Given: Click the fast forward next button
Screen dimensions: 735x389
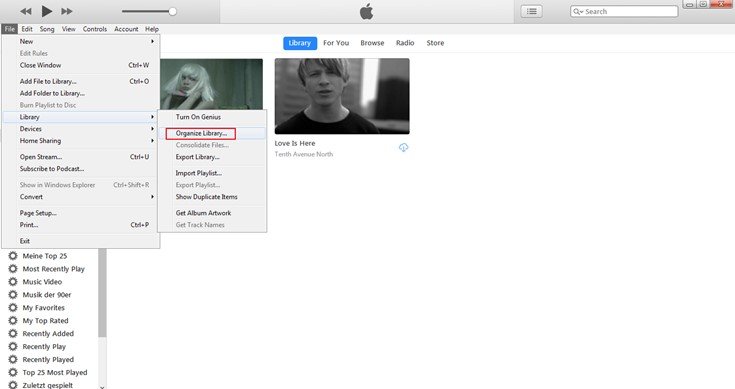Looking at the screenshot, I should pos(67,11).
